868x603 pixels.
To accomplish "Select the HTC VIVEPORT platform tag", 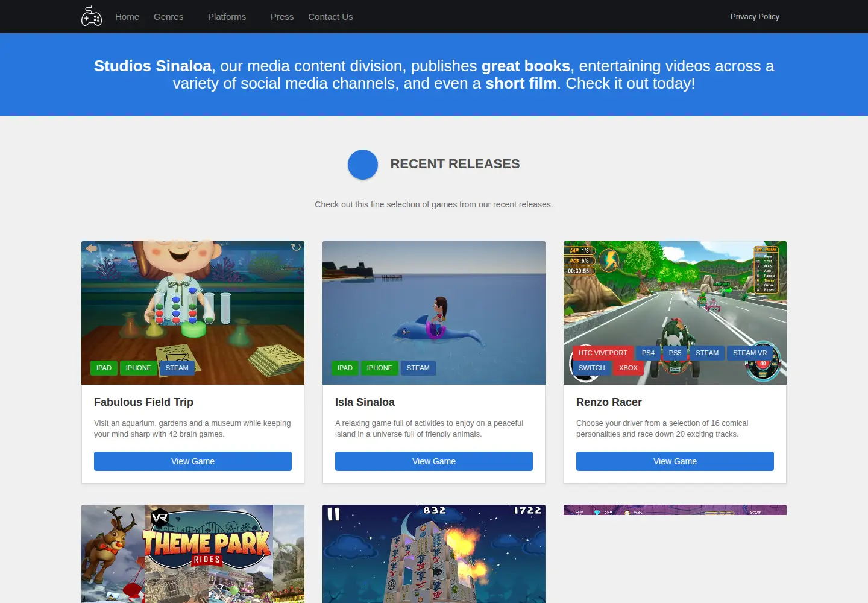I will pos(603,353).
